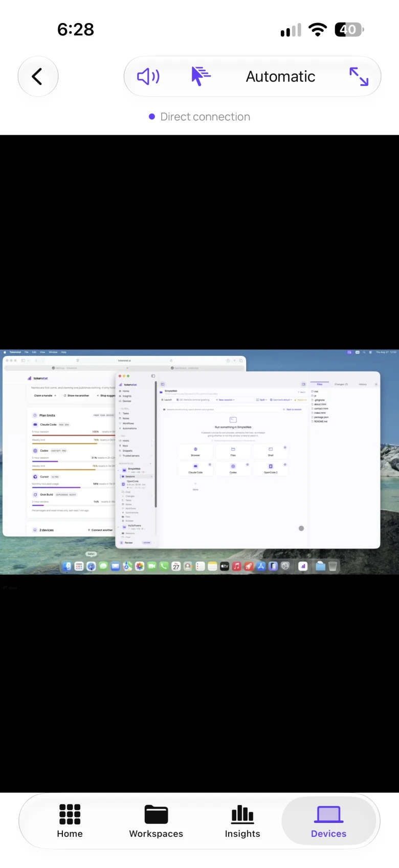Select the Files tab in right panel
This screenshot has height=868, width=399.
[320, 384]
